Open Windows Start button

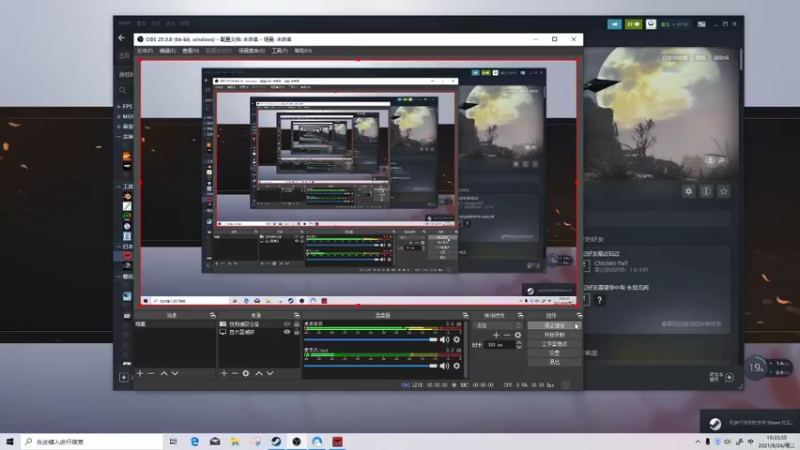tap(10, 441)
